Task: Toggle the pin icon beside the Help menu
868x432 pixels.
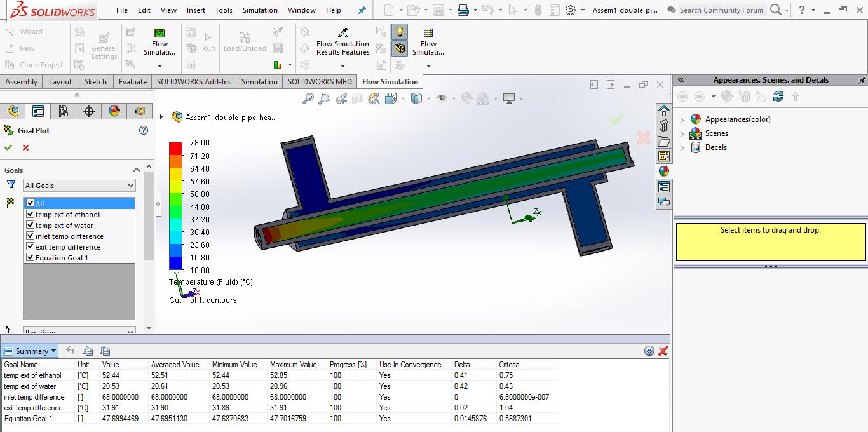Action: click(362, 10)
